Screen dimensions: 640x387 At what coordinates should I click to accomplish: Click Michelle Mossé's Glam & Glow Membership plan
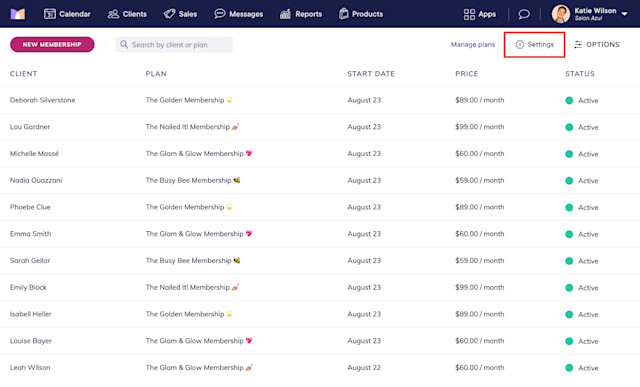(x=199, y=153)
